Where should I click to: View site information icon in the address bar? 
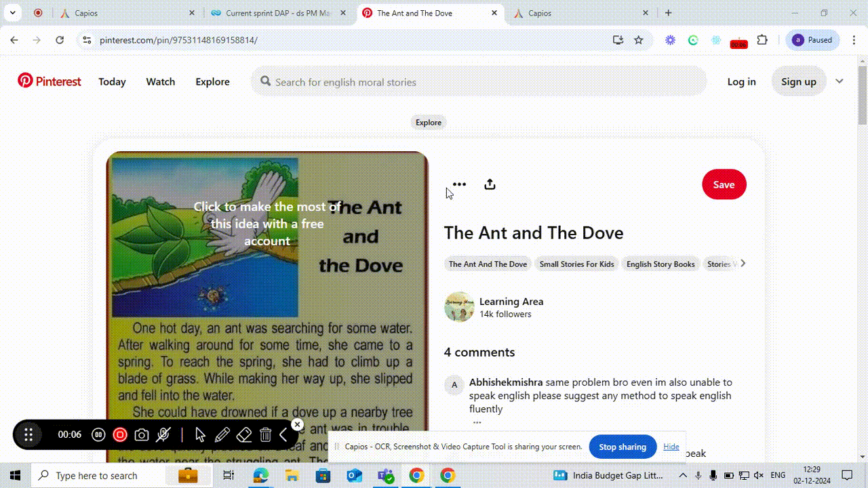pos(86,40)
